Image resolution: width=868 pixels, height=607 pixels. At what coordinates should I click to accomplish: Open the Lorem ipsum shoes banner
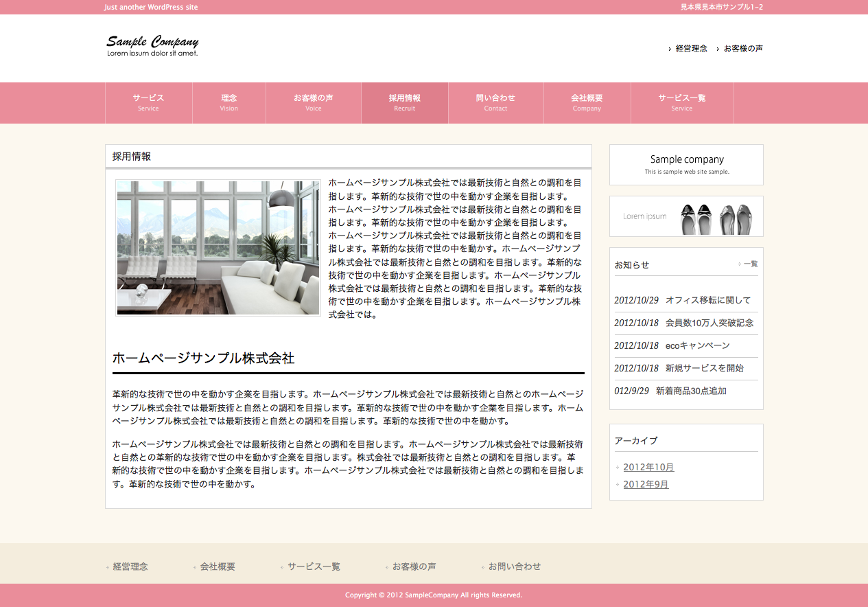point(686,216)
